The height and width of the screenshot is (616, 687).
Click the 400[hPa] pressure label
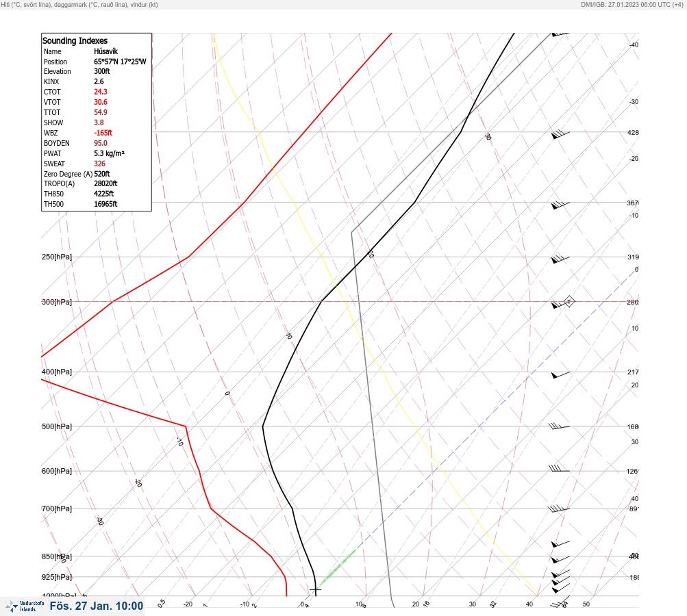coord(57,372)
